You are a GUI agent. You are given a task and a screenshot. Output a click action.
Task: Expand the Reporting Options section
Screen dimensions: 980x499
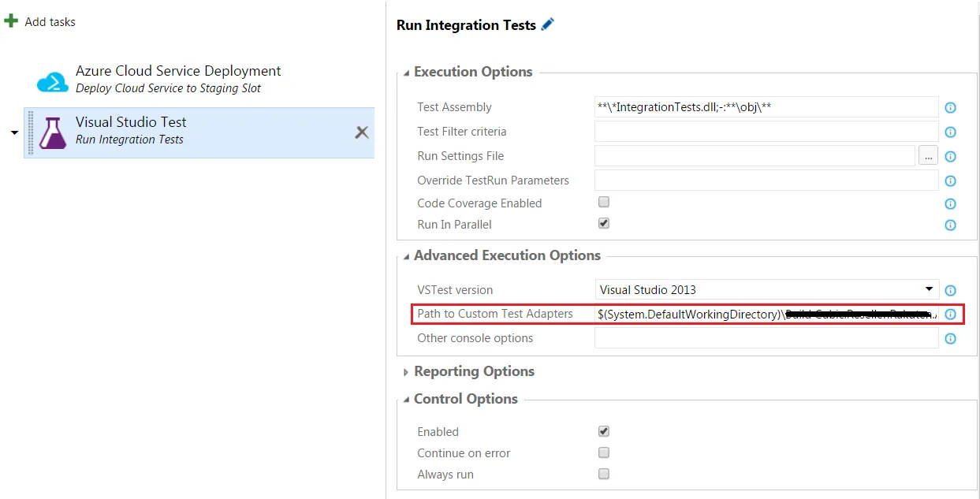(x=406, y=372)
